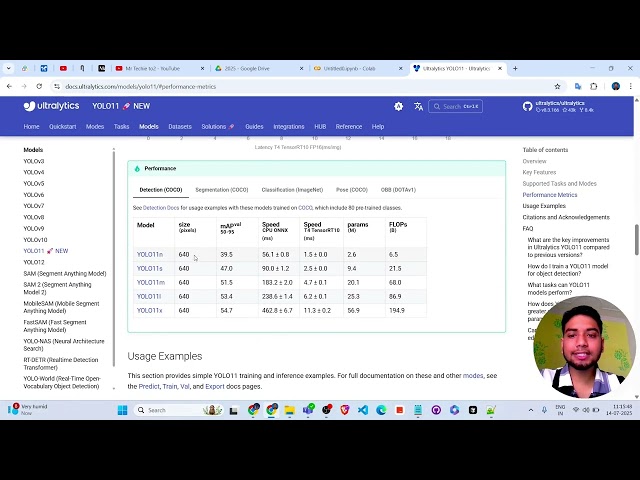Open YOLO11s model link in table
This screenshot has height=480, width=640.
[x=149, y=268]
